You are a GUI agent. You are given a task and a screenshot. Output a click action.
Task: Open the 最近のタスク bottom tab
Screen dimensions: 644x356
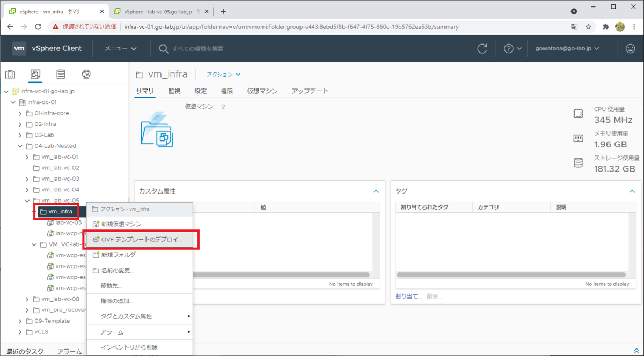click(25, 352)
